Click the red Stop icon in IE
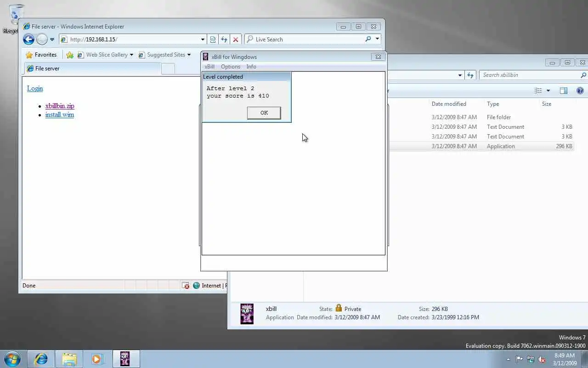 click(x=236, y=40)
